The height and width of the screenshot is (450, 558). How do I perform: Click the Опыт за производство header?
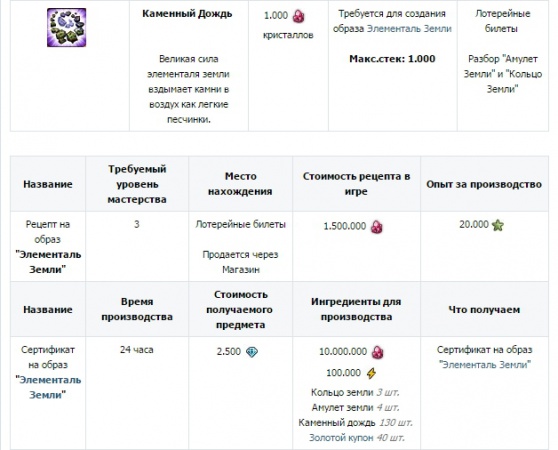(484, 184)
